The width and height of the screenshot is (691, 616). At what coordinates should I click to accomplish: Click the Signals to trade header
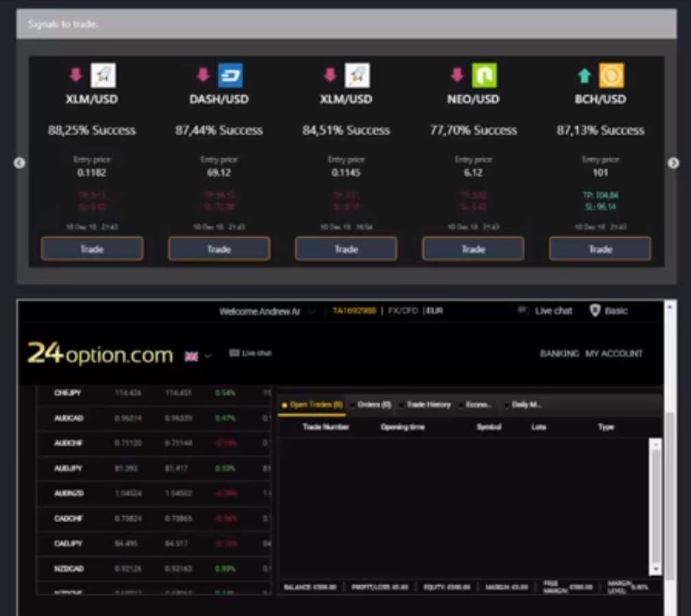pyautogui.click(x=63, y=24)
